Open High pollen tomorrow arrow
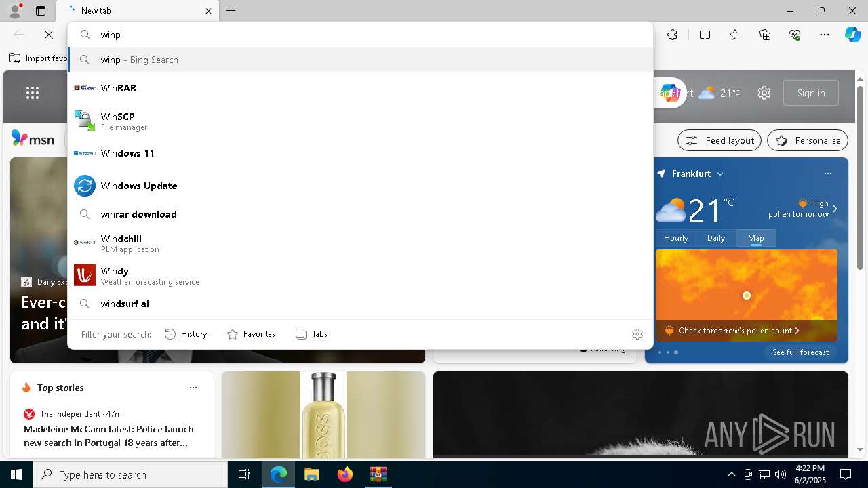The width and height of the screenshot is (868, 488). (835, 209)
